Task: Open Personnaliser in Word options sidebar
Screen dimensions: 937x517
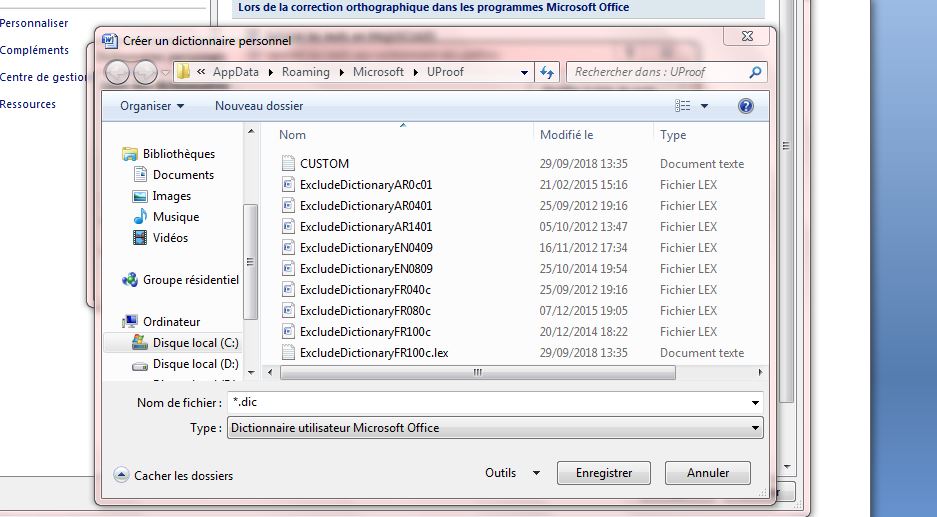Action: click(34, 23)
